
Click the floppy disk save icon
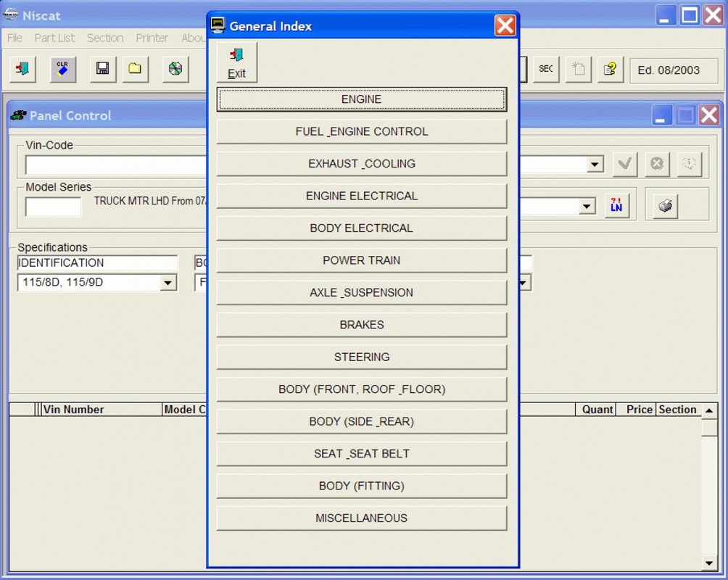pyautogui.click(x=103, y=70)
